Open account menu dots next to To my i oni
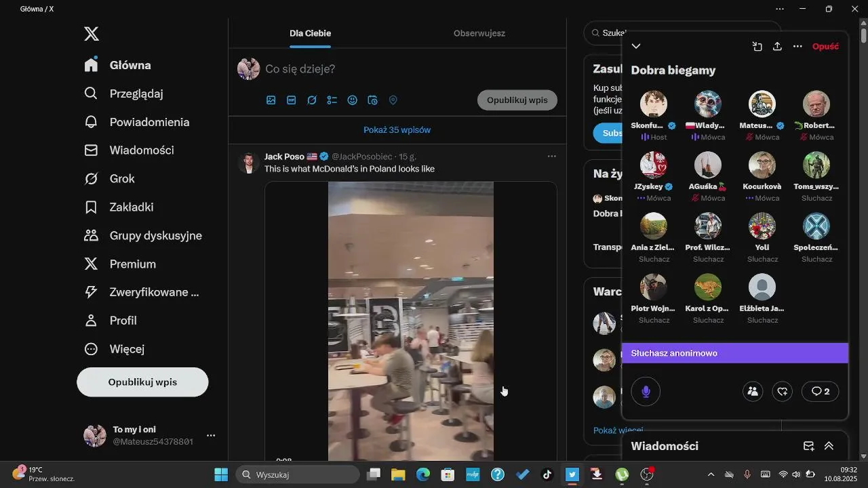 (x=211, y=435)
